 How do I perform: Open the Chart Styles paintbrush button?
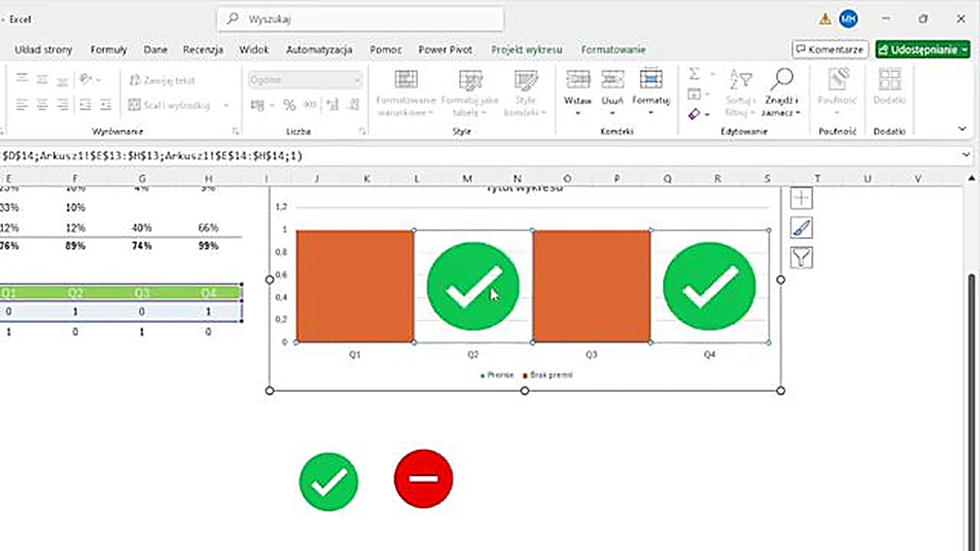pos(801,228)
